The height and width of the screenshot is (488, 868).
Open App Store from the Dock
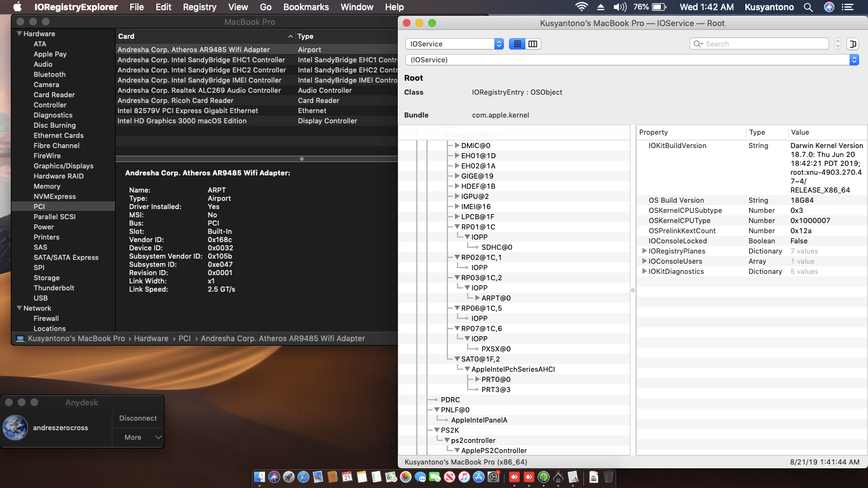(478, 477)
